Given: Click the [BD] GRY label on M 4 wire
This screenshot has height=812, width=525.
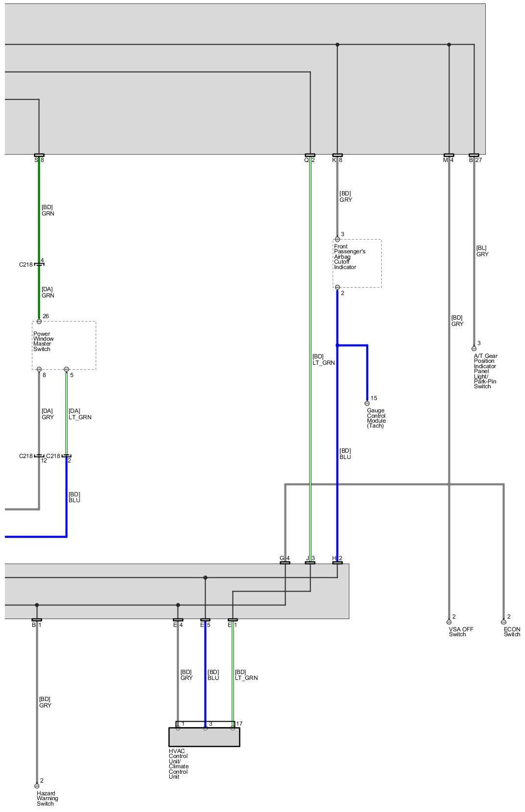Looking at the screenshot, I should (457, 321).
